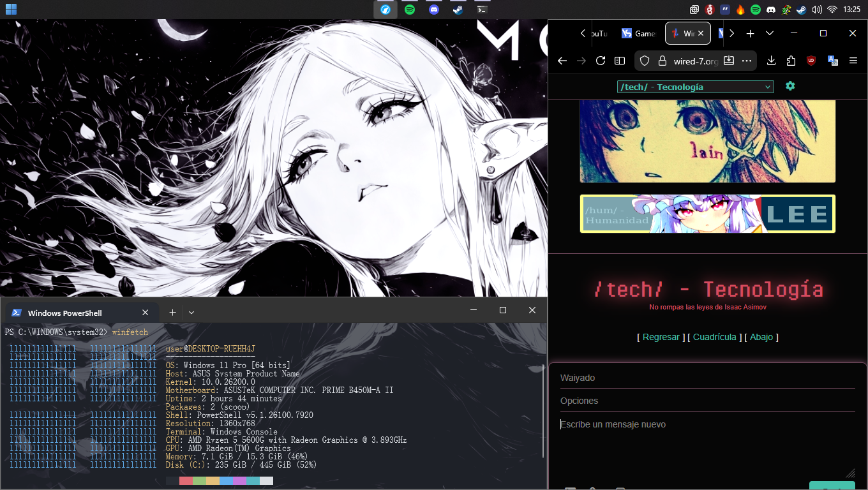Switch to the Games browser tab
Viewport: 868px width, 490px height.
tap(639, 33)
